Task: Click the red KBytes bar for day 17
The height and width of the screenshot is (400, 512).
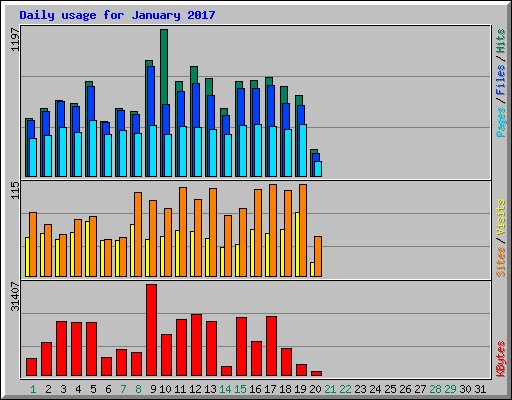Action: tap(271, 346)
